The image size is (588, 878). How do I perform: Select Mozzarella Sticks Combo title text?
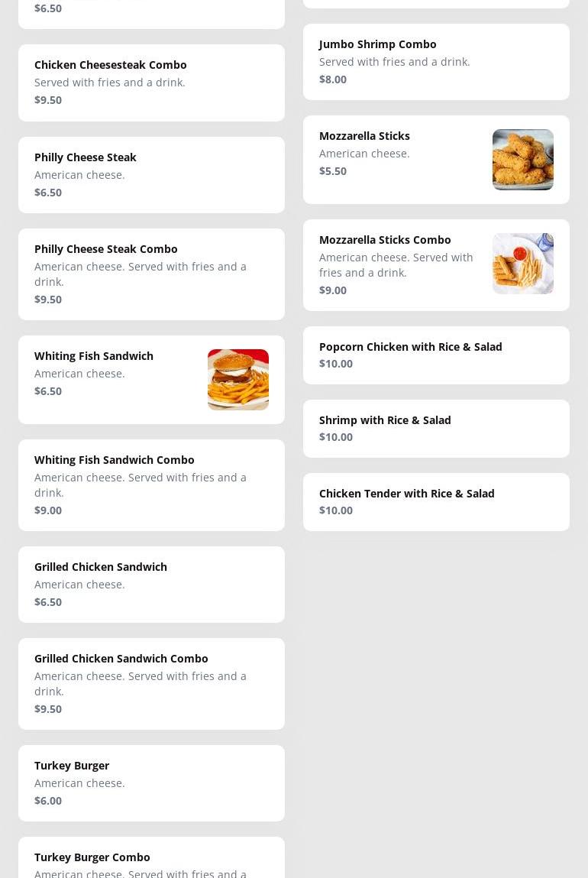click(x=385, y=240)
